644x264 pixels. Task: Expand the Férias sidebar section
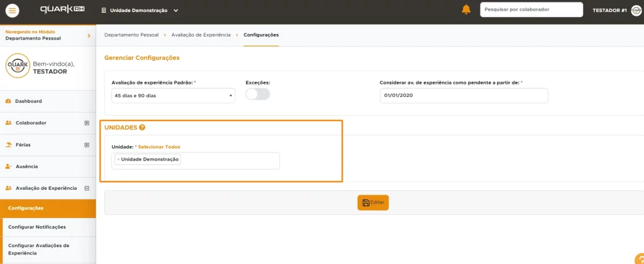87,144
